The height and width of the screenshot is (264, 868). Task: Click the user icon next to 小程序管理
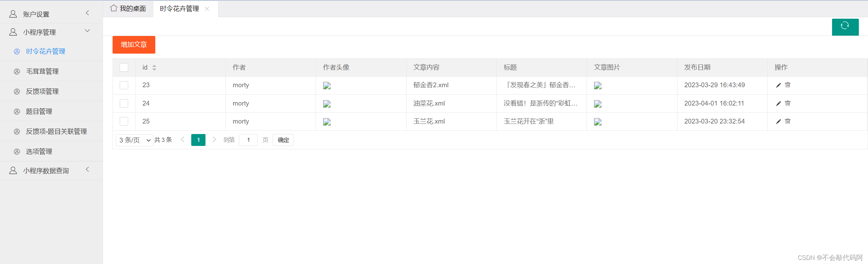(13, 32)
